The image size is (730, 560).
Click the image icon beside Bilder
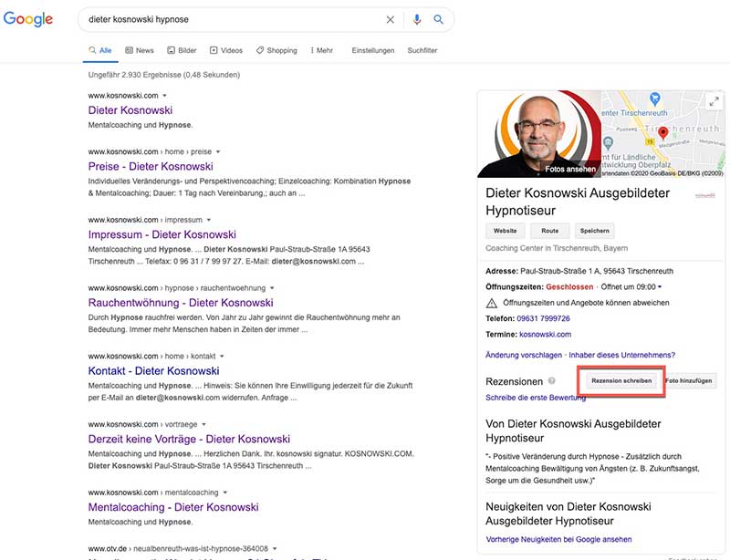[x=170, y=49]
